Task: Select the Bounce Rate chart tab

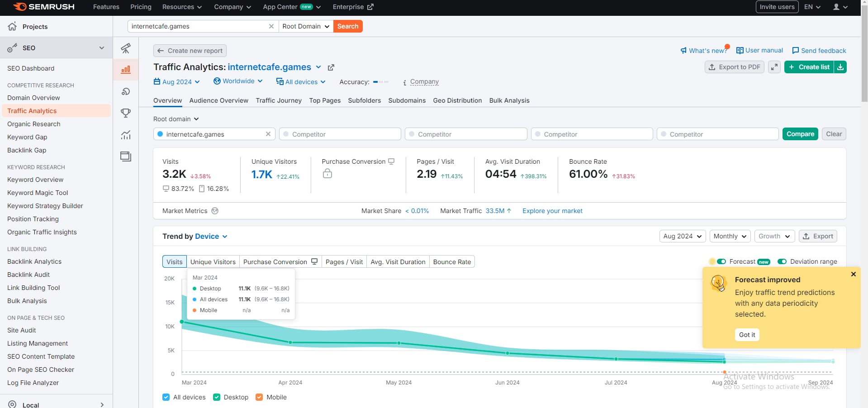Action: click(x=451, y=262)
